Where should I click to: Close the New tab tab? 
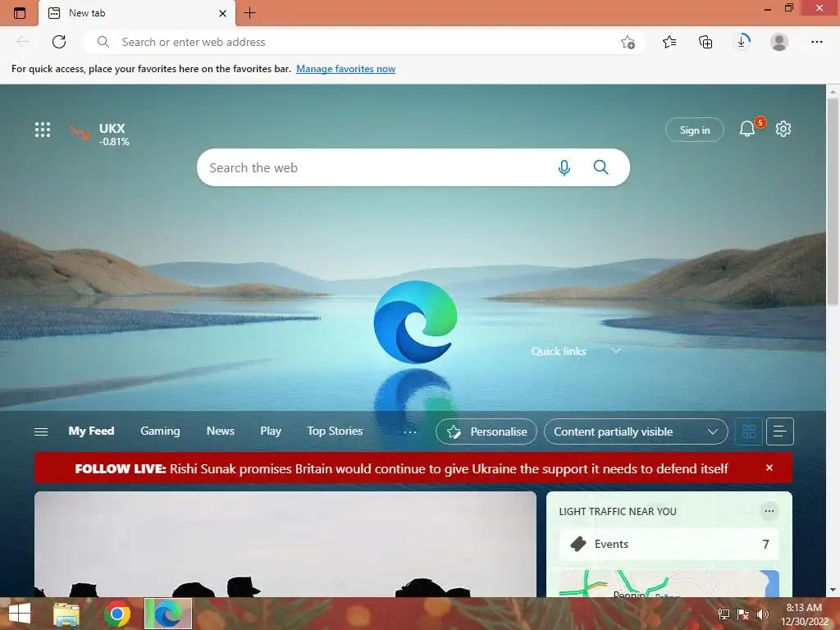(x=223, y=13)
